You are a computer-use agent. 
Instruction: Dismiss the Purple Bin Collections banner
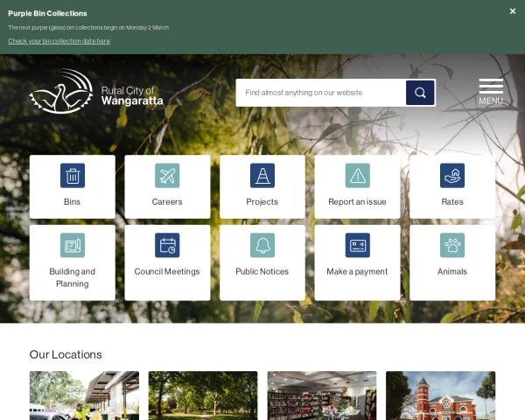(x=513, y=11)
